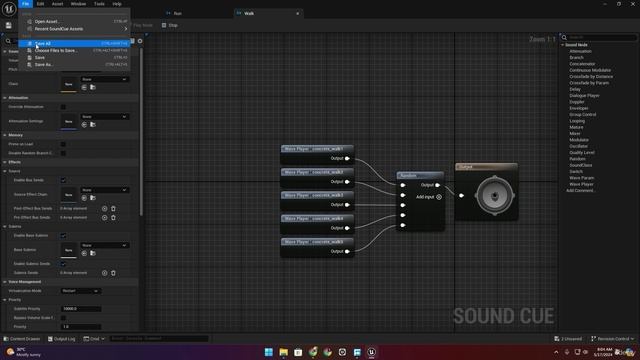Open the Class asset dropdown
640x360 pixels.
click(x=104, y=79)
